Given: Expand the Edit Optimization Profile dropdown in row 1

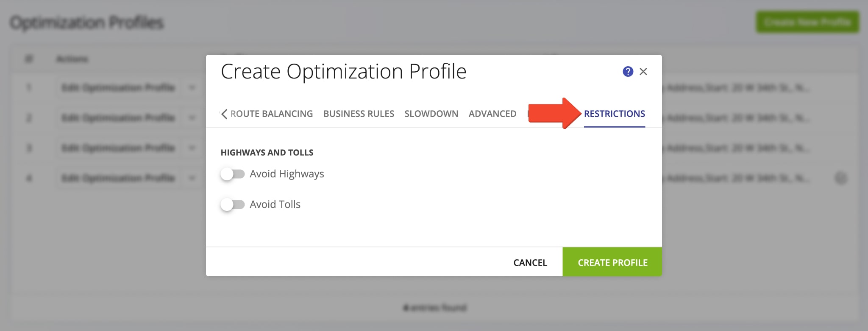Looking at the screenshot, I should pyautogui.click(x=192, y=88).
